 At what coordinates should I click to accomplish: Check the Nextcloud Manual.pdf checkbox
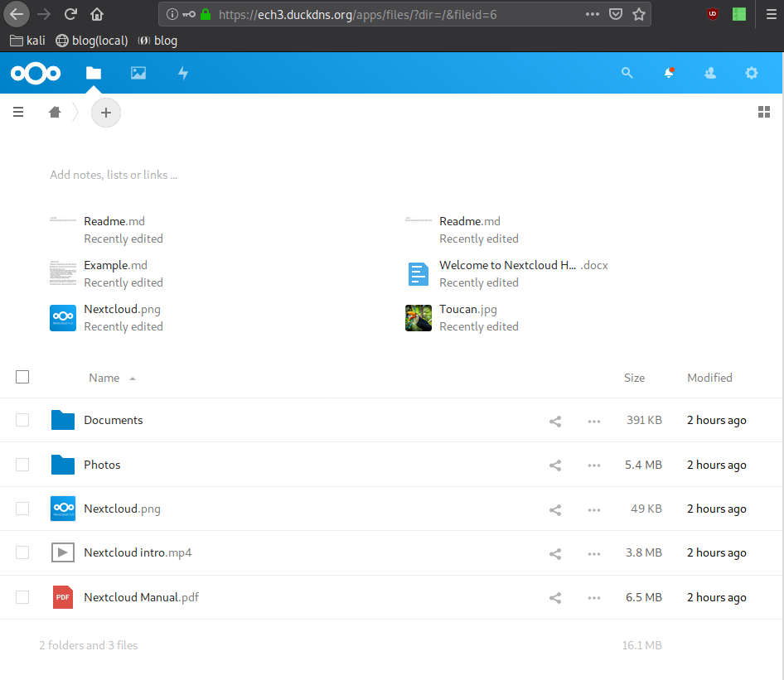22,596
